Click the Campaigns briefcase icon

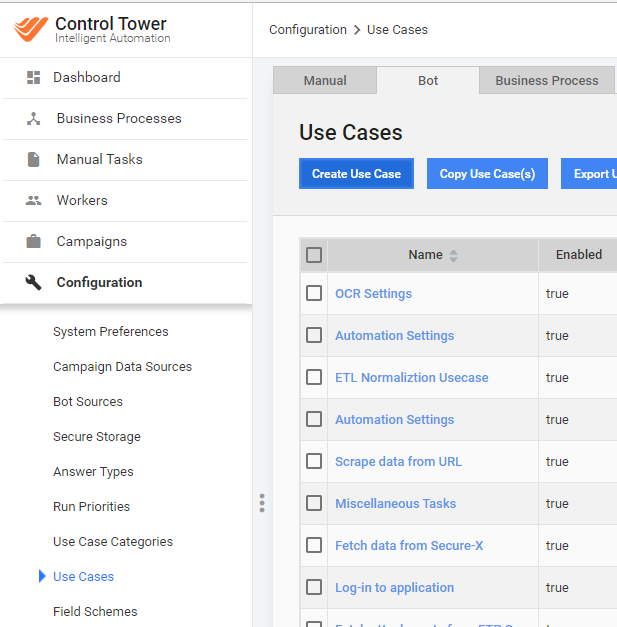coord(34,241)
